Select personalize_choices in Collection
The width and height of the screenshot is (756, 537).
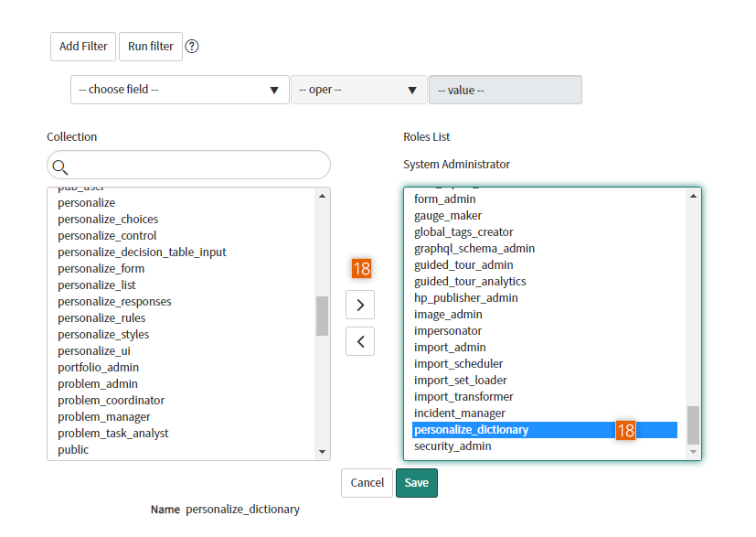108,219
